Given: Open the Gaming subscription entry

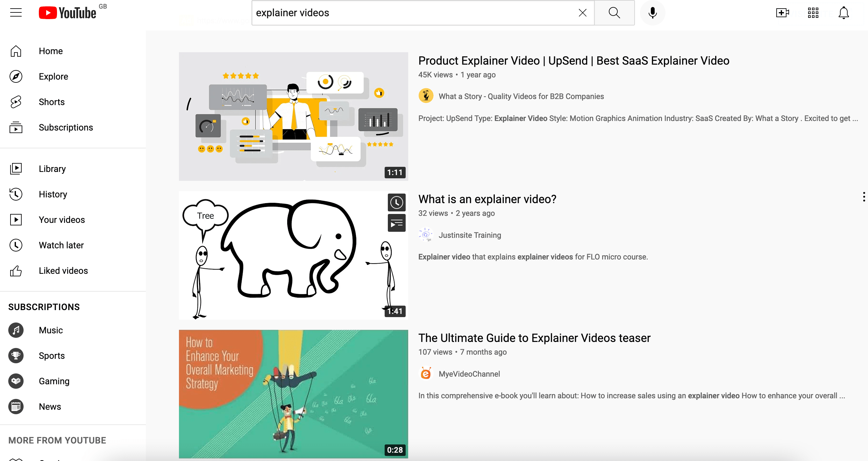Looking at the screenshot, I should pyautogui.click(x=54, y=381).
